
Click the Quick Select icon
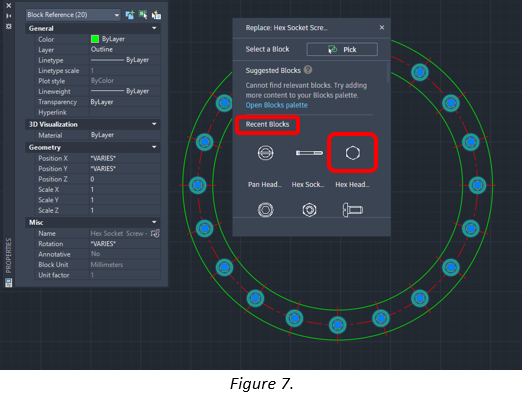pos(156,15)
